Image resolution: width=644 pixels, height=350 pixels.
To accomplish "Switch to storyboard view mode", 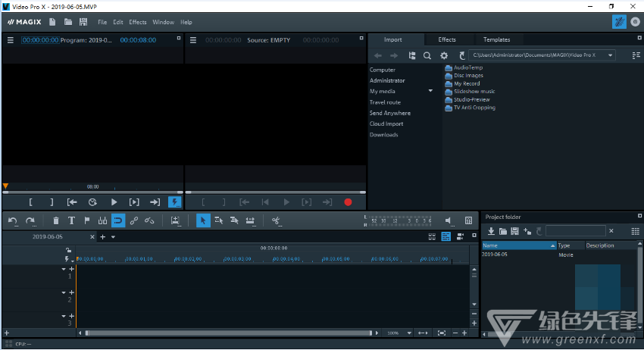I will [x=432, y=236].
